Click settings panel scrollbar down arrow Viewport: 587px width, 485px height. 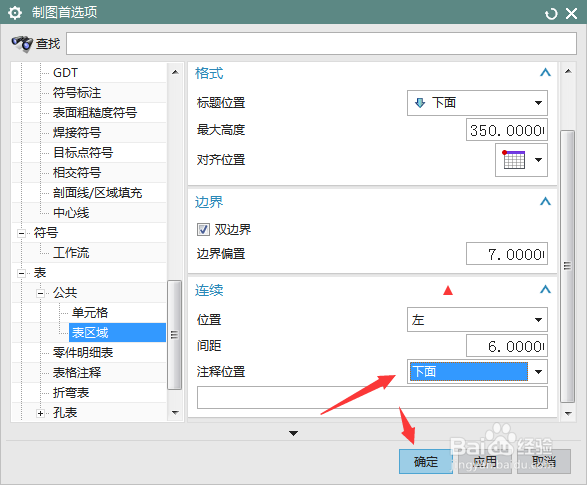(x=568, y=414)
